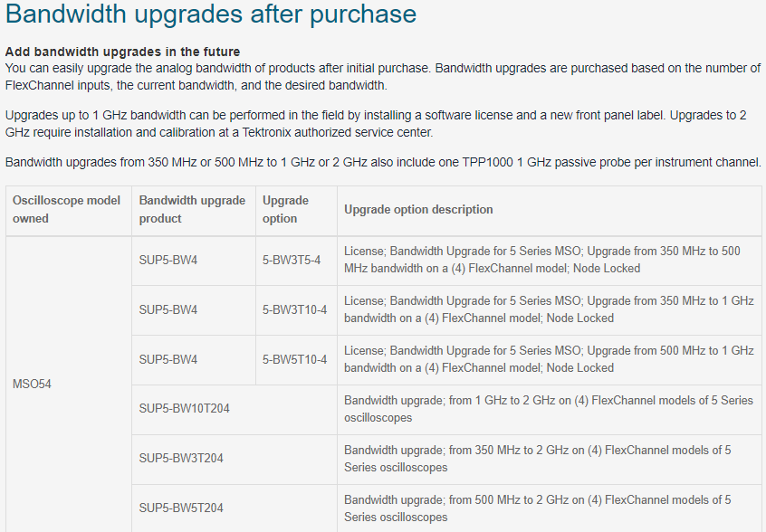Click the 'Bandwidth upgrades after purchase' heading
The height and width of the screenshot is (532, 766).
click(211, 14)
